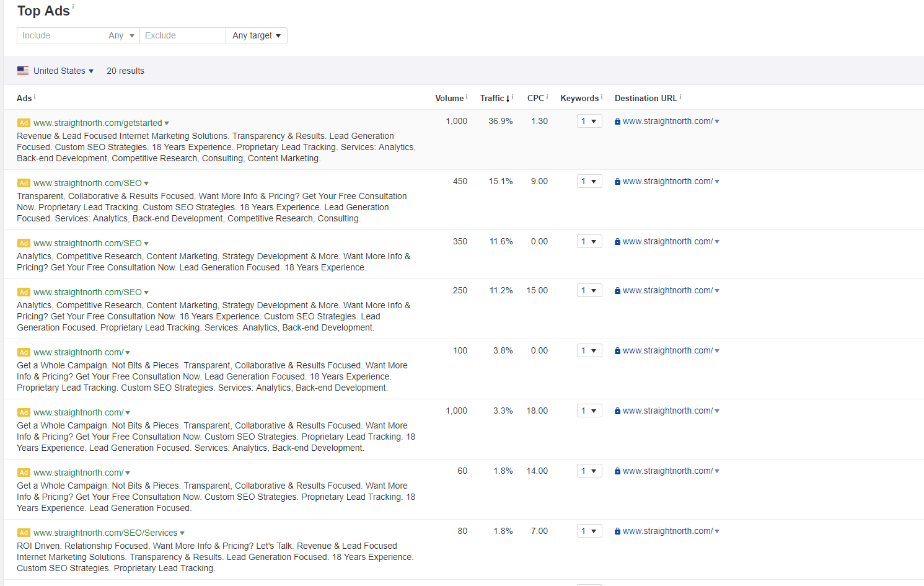This screenshot has height=586, width=924.
Task: Click the first destination URL link
Action: (668, 121)
